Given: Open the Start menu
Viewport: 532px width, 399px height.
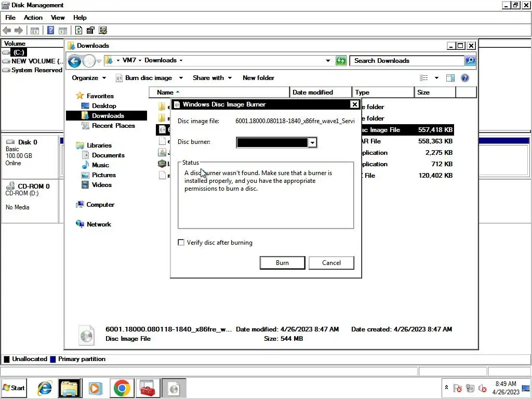Looking at the screenshot, I should pyautogui.click(x=14, y=388).
